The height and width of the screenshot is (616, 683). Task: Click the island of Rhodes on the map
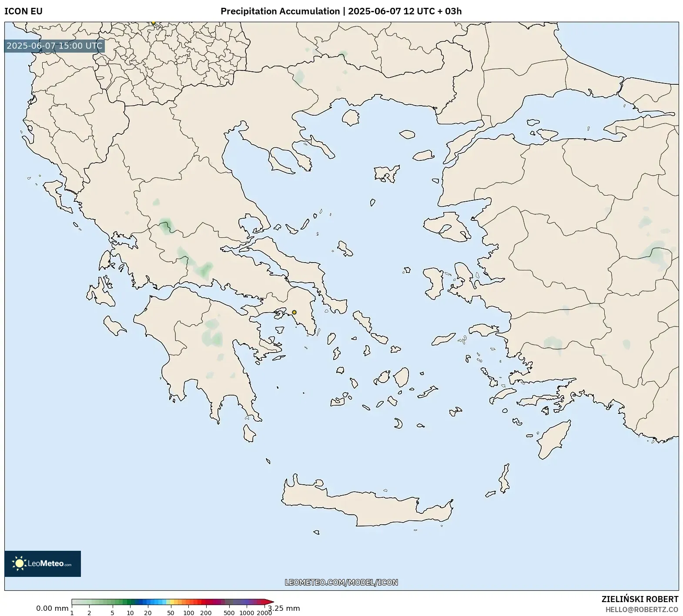[x=553, y=439]
